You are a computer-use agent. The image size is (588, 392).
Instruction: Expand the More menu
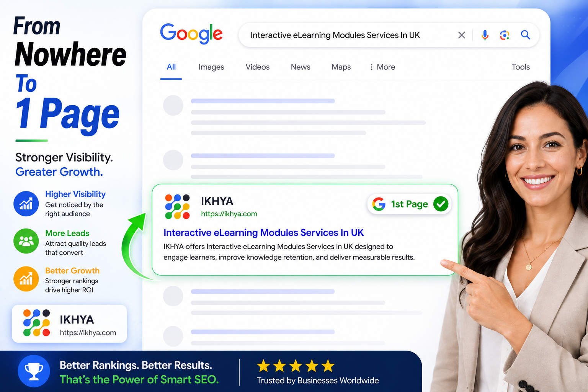click(382, 67)
